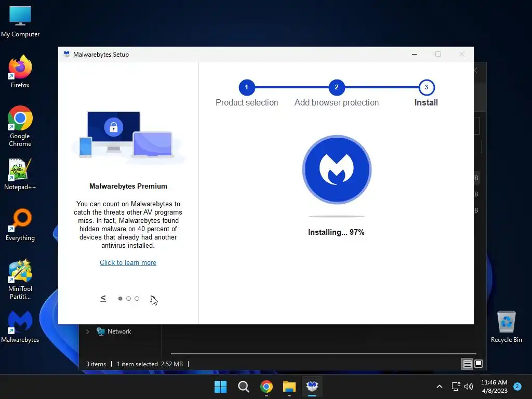The width and height of the screenshot is (532, 399).
Task: Go to next promo slide arrow
Action: pos(153,298)
